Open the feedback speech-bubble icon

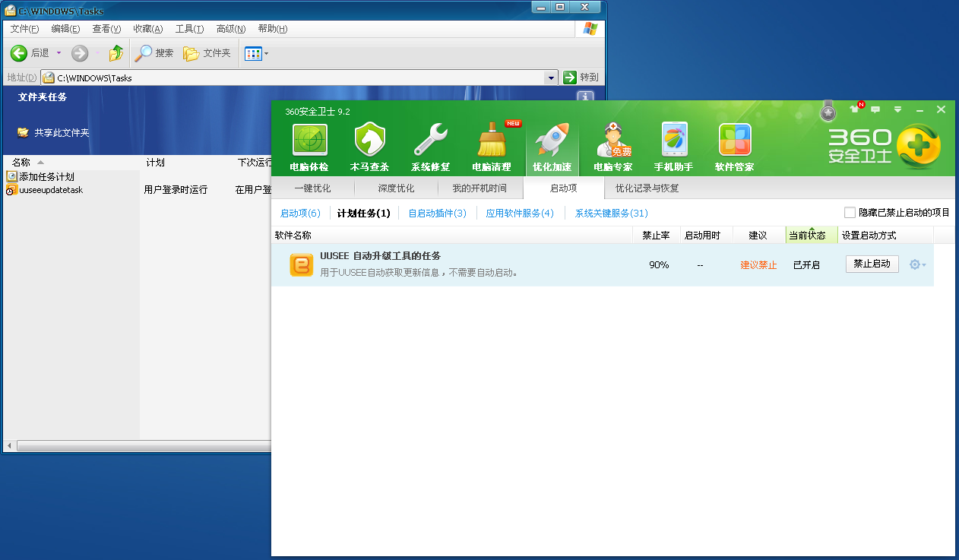[x=875, y=109]
